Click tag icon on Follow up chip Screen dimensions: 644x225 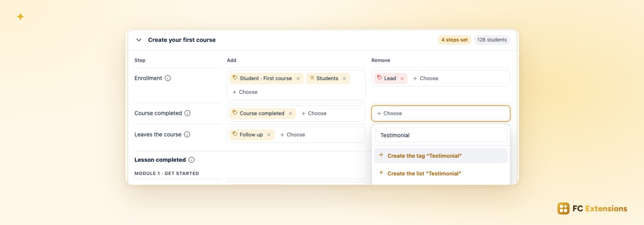click(x=235, y=134)
